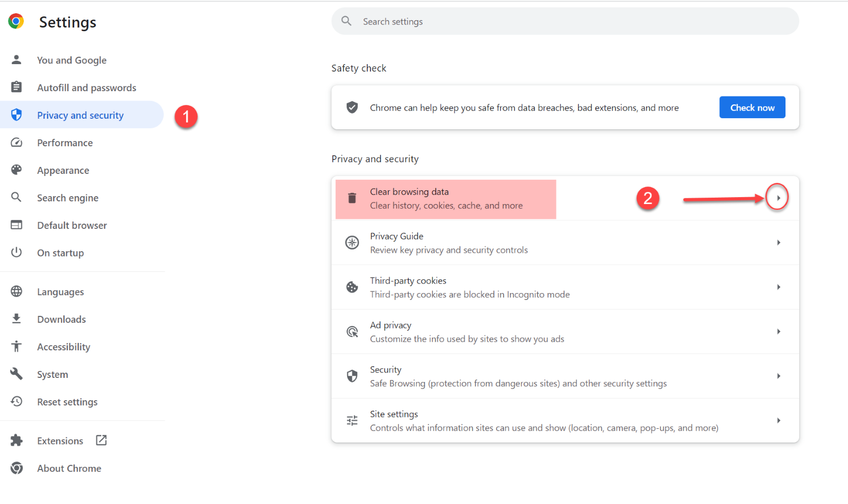This screenshot has height=504, width=848.
Task: Open the Extensions link
Action: coord(60,441)
